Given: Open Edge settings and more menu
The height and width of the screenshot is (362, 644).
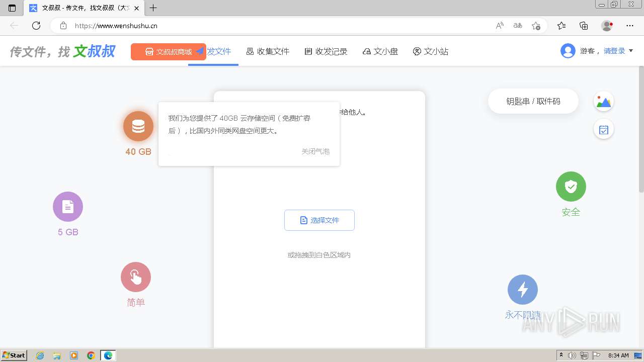Looking at the screenshot, I should click(x=630, y=26).
